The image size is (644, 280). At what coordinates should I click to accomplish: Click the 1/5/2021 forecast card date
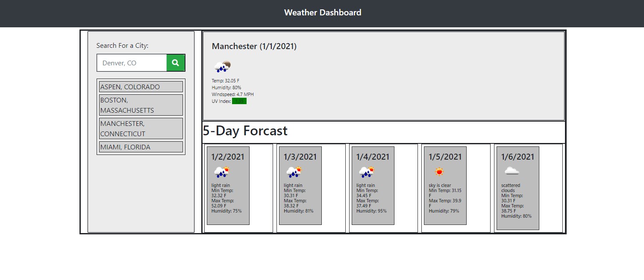(x=445, y=157)
